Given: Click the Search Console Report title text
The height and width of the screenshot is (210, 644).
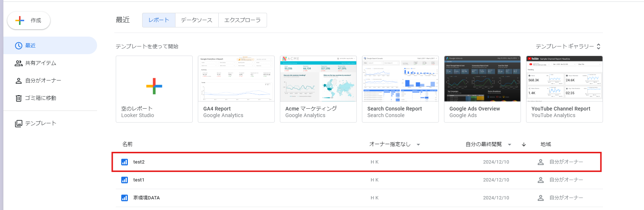Looking at the screenshot, I should 395,109.
